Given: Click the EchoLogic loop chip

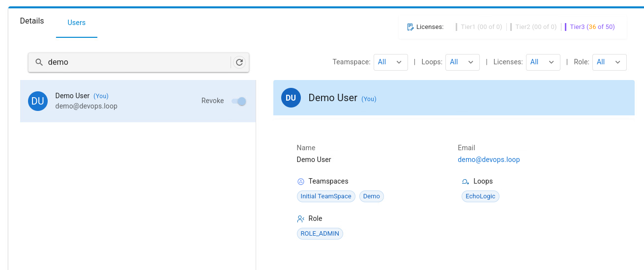Looking at the screenshot, I should [x=480, y=196].
